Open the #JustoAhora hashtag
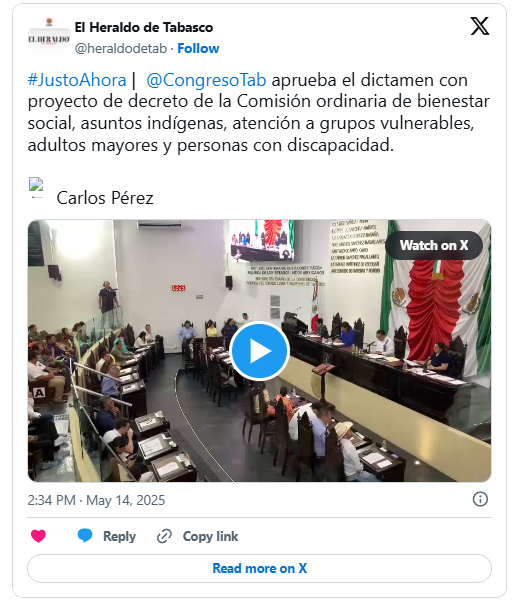512x603 pixels. click(x=77, y=80)
